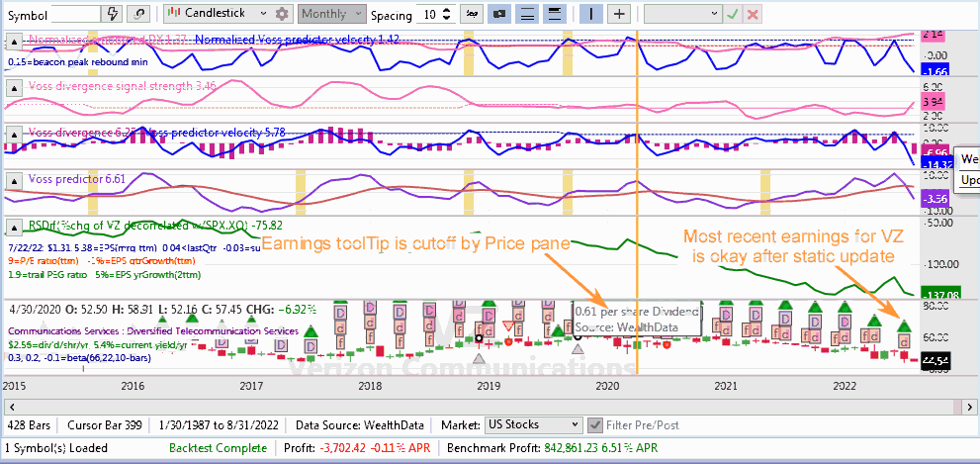Click the chain link icon button
980x464 pixels.
tap(137, 14)
